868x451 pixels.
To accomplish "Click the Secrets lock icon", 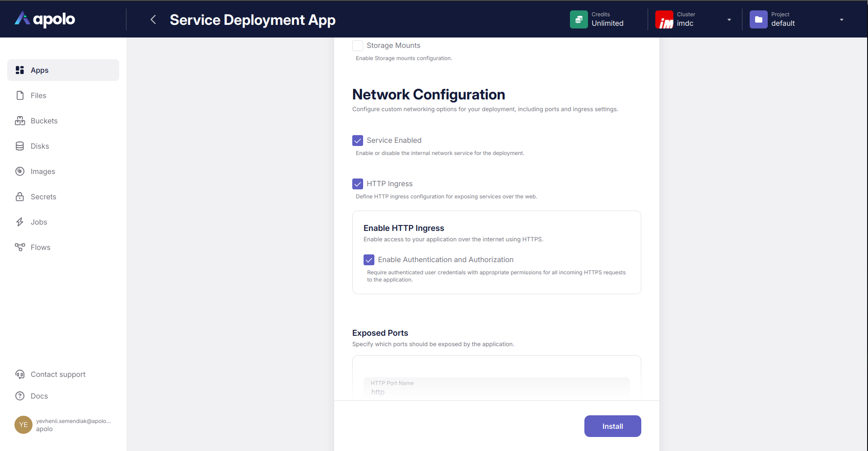I will pyautogui.click(x=20, y=197).
